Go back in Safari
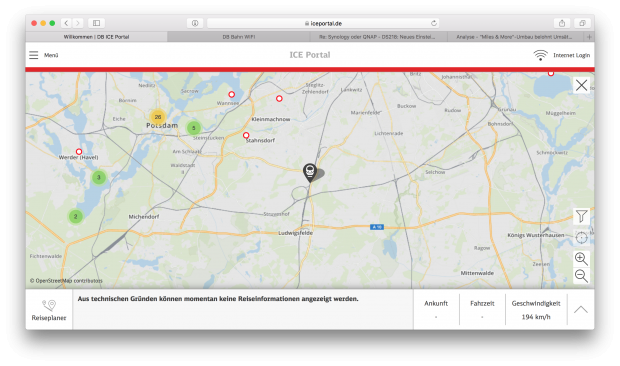Image resolution: width=620 pixels, height=366 pixels. coord(66,23)
